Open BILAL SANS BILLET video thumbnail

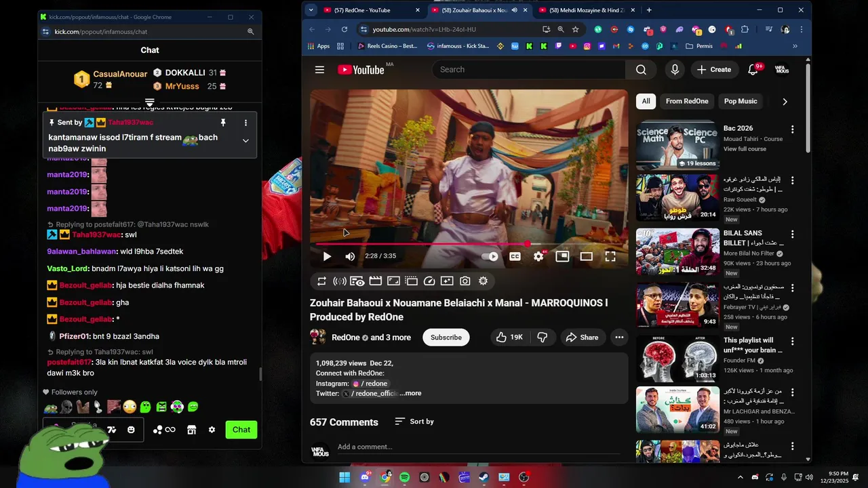677,251
